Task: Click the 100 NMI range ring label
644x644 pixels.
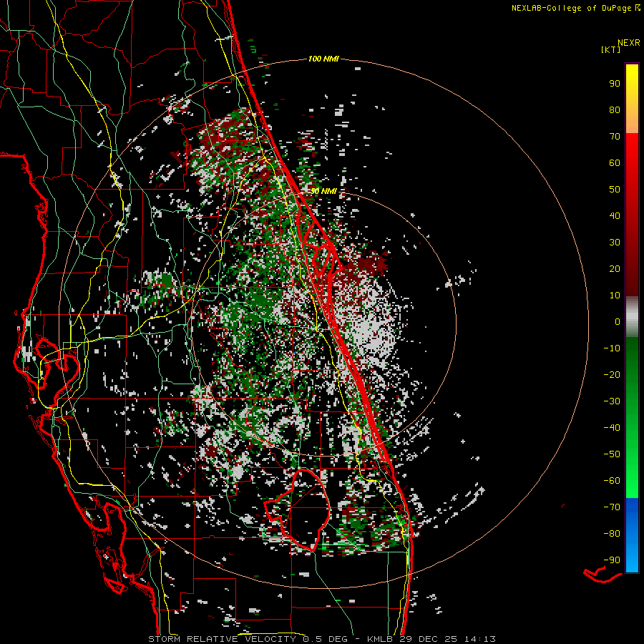Action: point(323,59)
